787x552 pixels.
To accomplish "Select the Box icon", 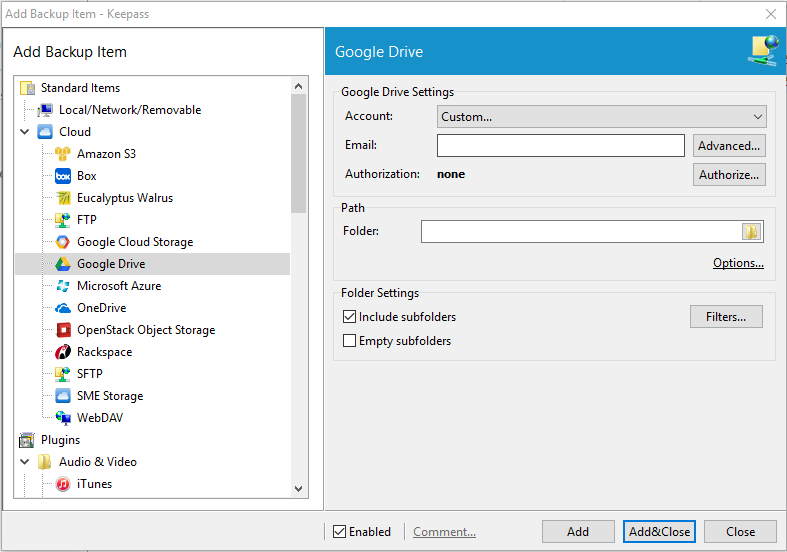I will (63, 176).
